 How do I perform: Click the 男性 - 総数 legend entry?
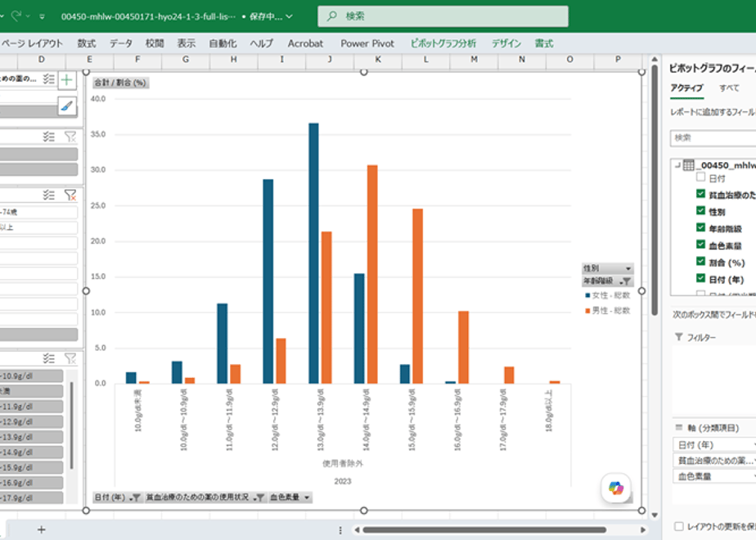607,311
